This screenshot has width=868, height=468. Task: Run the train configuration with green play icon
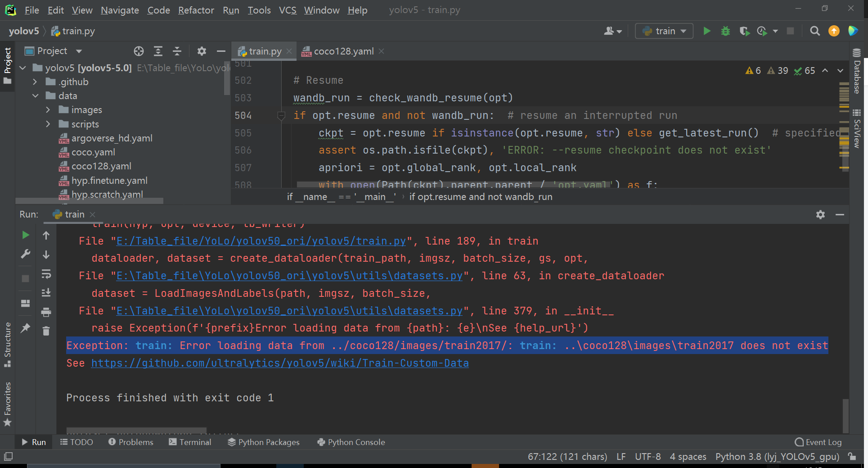tap(706, 31)
